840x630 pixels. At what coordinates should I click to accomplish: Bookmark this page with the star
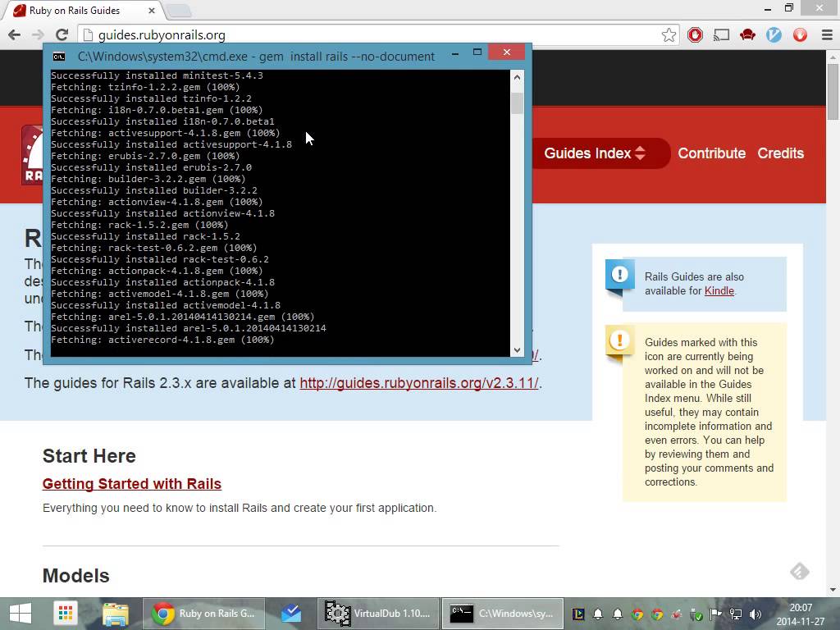click(x=668, y=35)
